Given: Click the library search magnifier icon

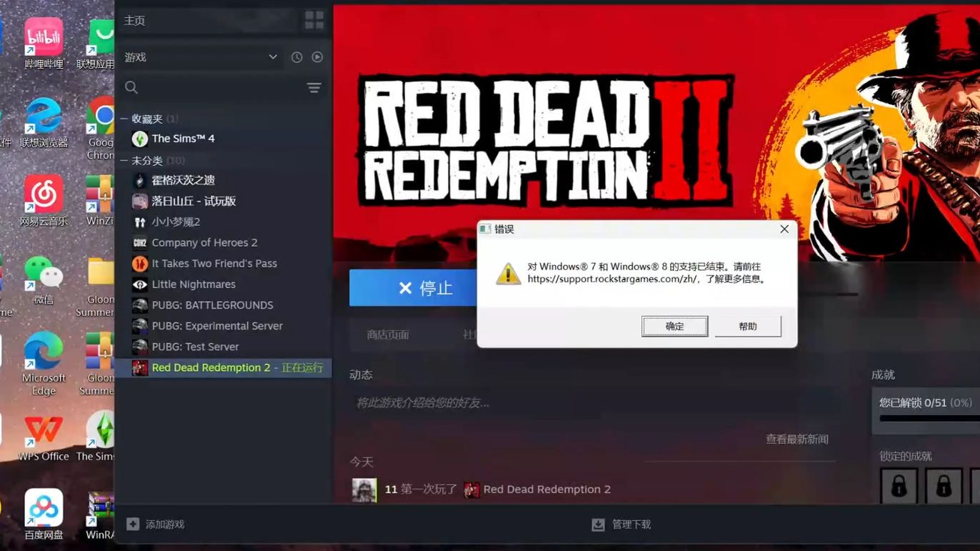Looking at the screenshot, I should [131, 87].
